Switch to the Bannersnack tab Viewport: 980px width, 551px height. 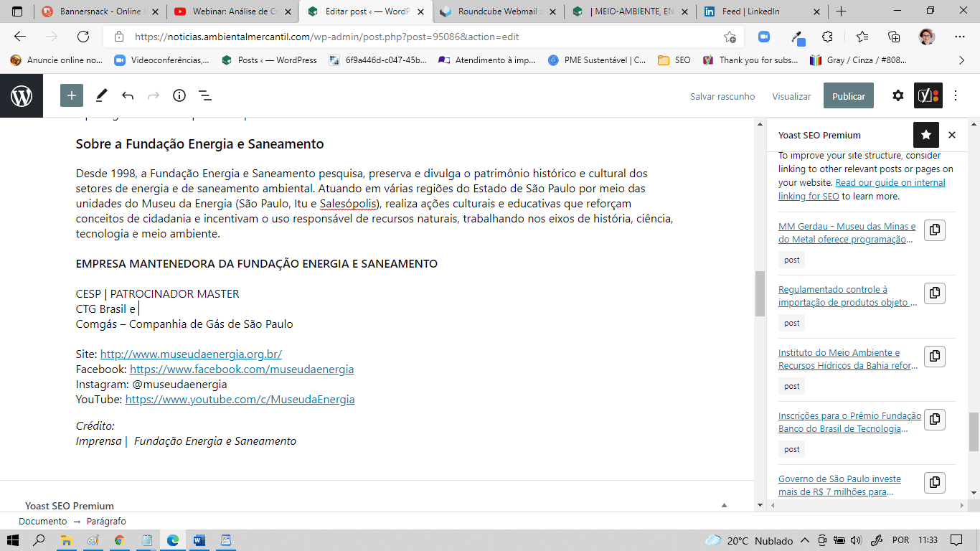coord(100,11)
